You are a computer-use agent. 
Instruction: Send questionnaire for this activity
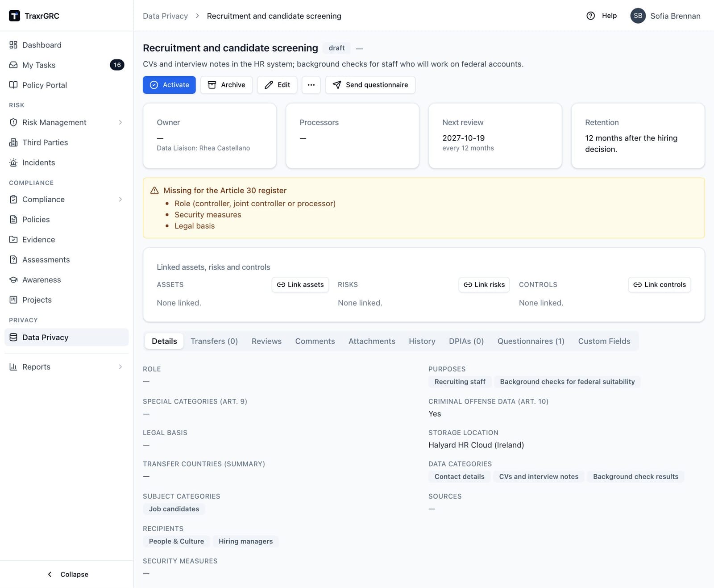tap(370, 85)
